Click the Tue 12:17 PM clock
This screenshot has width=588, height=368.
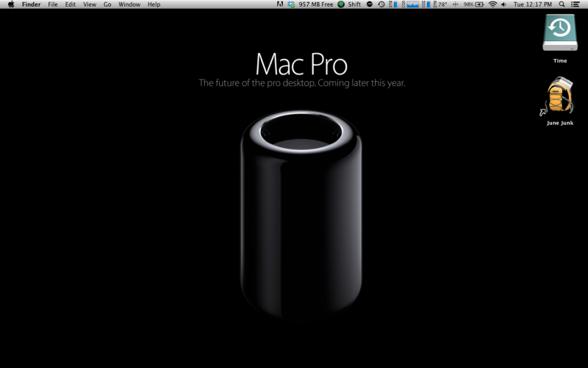click(532, 4)
